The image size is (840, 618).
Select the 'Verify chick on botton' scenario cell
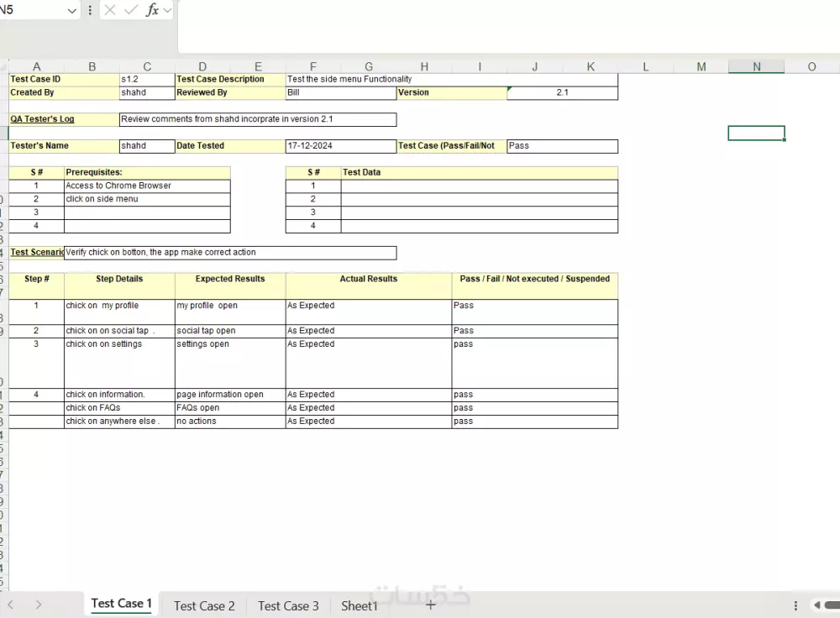point(230,253)
